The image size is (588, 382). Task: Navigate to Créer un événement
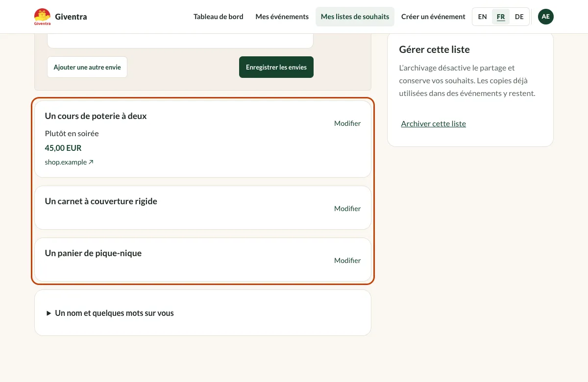click(x=433, y=17)
